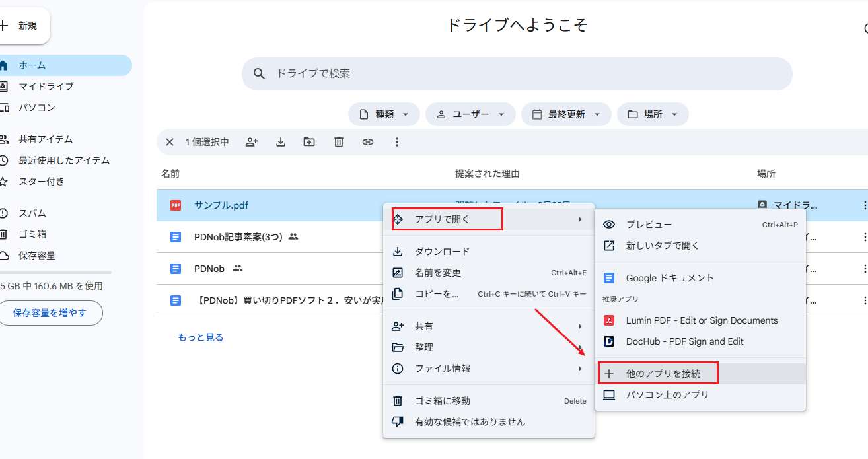Image resolution: width=868 pixels, height=459 pixels.
Task: Select コピーを... from context menu
Action: [489, 294]
